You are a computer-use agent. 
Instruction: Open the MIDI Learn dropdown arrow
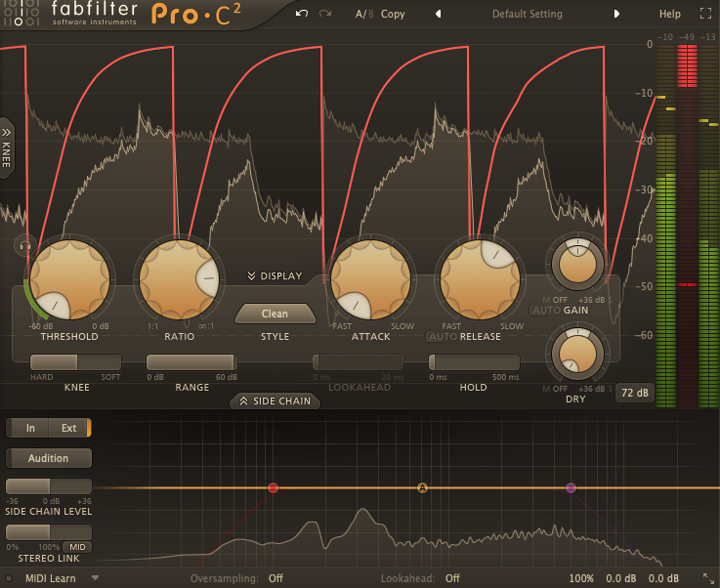click(x=95, y=578)
